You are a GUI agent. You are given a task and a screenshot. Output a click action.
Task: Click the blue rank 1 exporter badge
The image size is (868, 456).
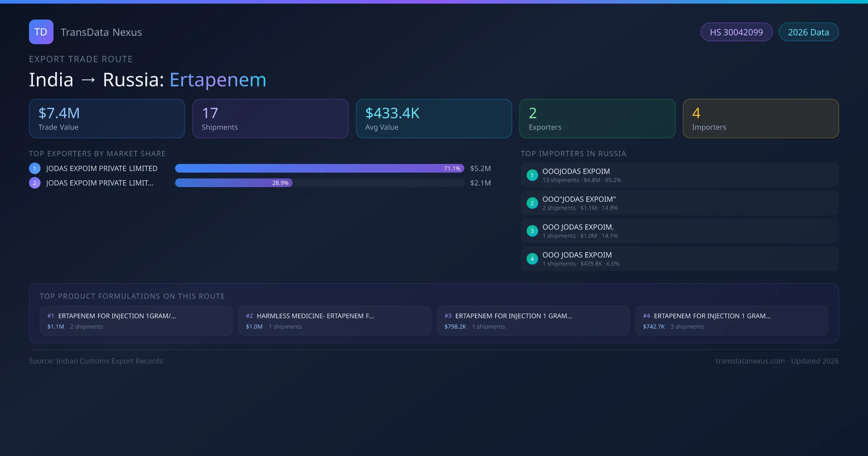(35, 168)
